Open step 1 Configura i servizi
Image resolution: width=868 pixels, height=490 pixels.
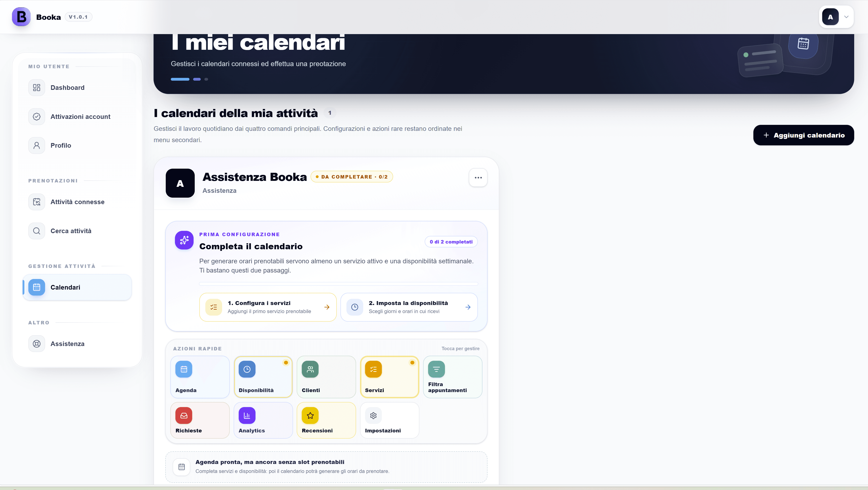[x=268, y=307]
